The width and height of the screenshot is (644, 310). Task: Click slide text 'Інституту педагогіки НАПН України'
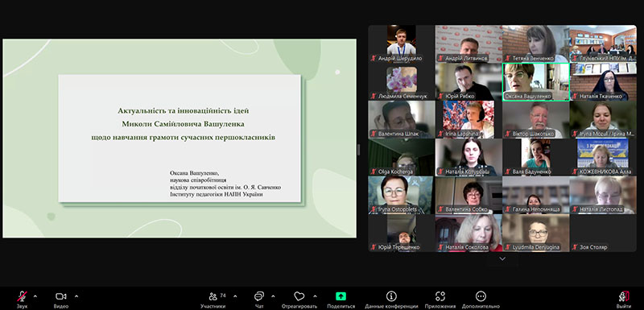[216, 194]
